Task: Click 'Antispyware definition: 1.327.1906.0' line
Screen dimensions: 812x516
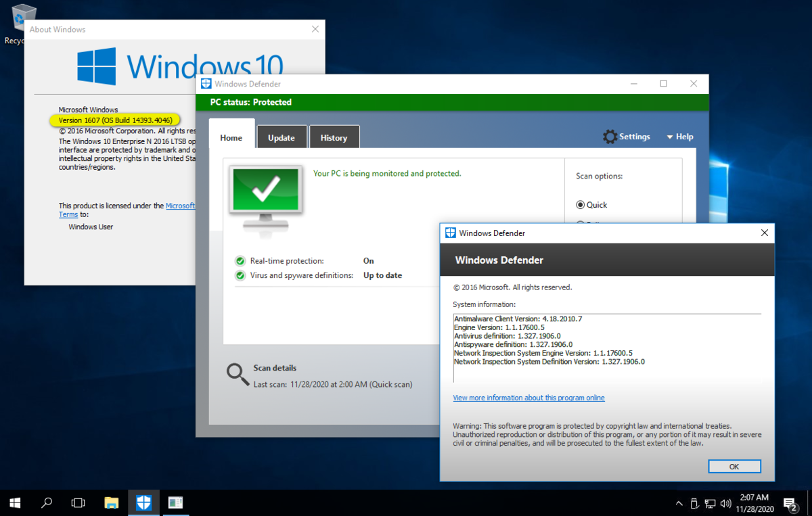Action: coord(514,344)
